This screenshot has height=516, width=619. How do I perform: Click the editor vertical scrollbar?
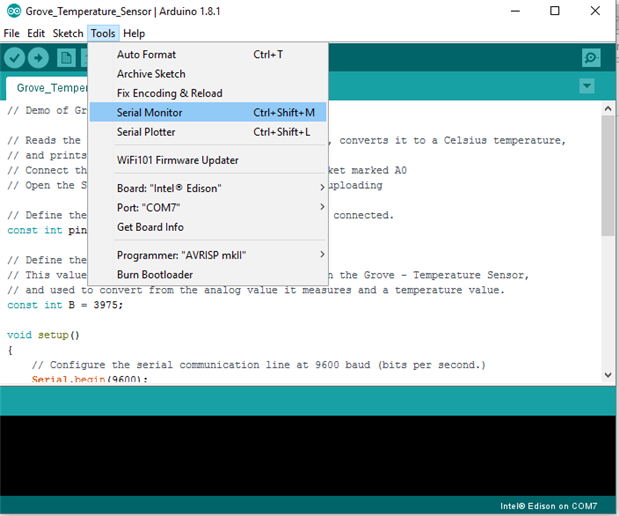point(608,175)
